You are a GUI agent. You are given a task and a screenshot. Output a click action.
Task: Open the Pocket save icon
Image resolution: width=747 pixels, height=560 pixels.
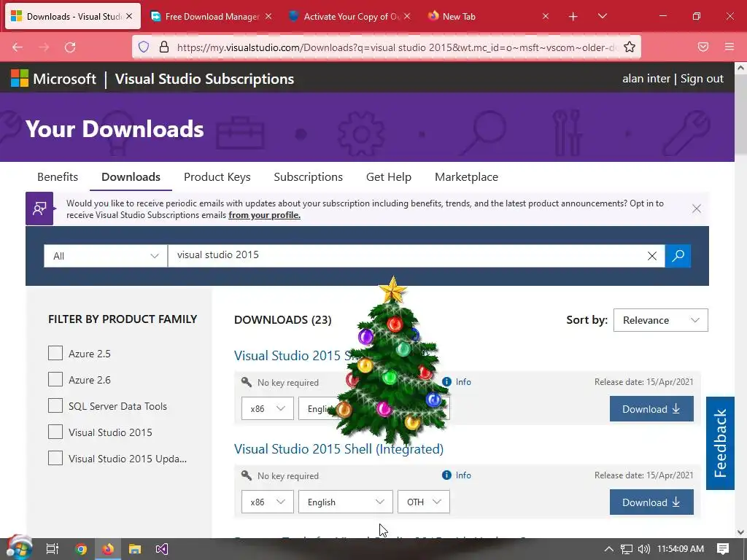pos(703,47)
